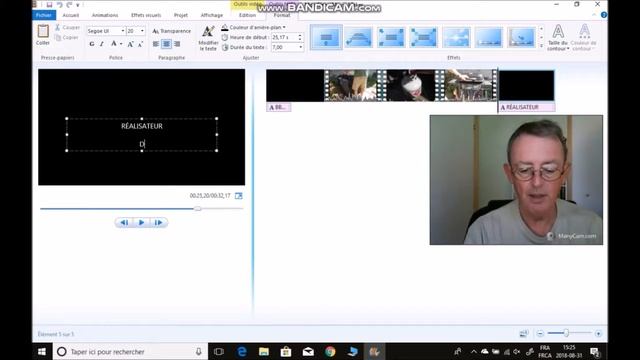Click the save icon in quick access toolbar
Screen dimensions: 640x360
(x=49, y=5)
